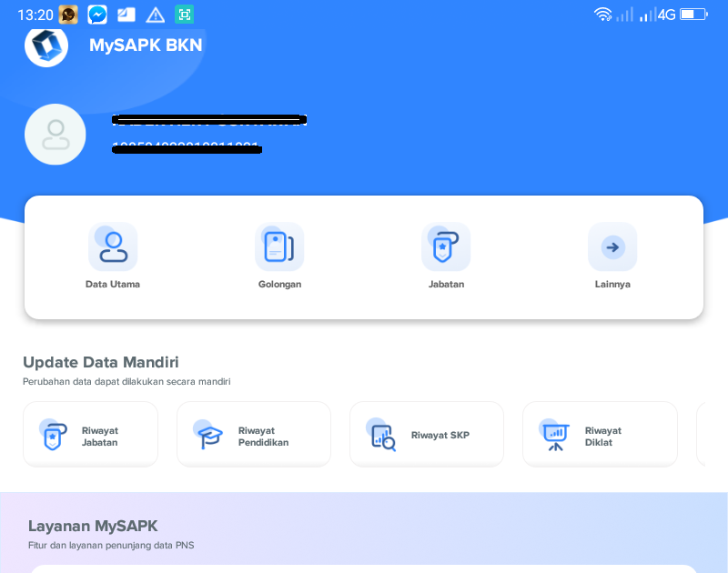Tap the warning triangle status bar icon

coord(157,14)
